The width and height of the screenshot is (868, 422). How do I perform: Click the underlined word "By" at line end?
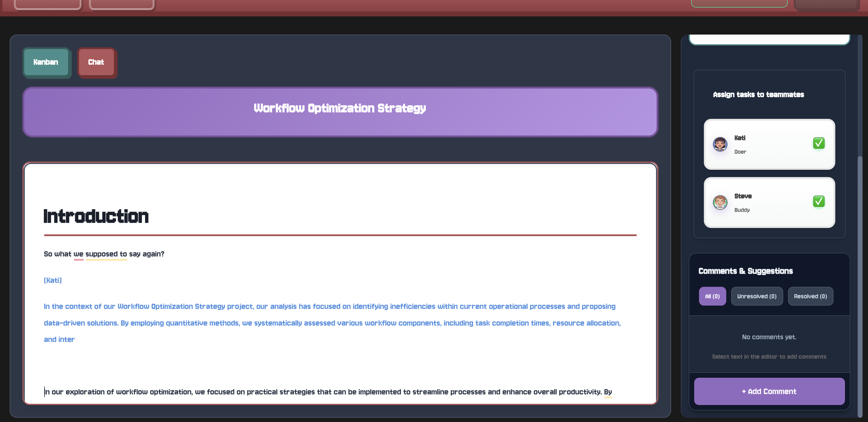coord(608,392)
